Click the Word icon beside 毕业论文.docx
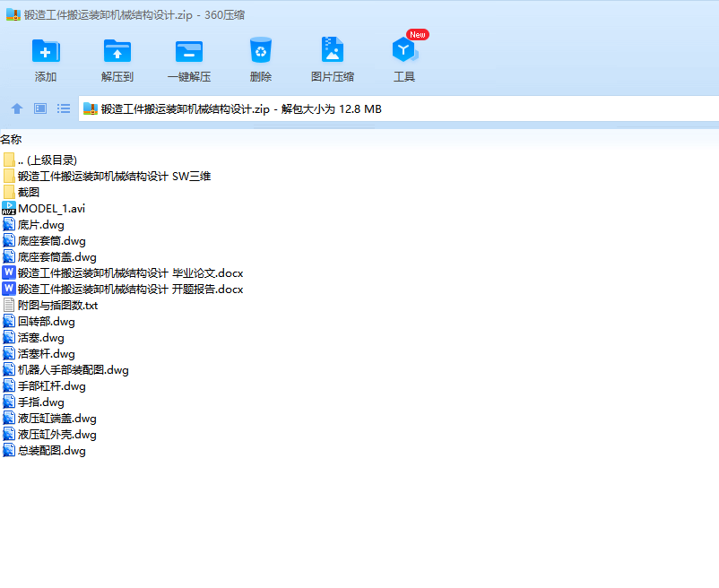This screenshot has width=719, height=588. pos(9,272)
